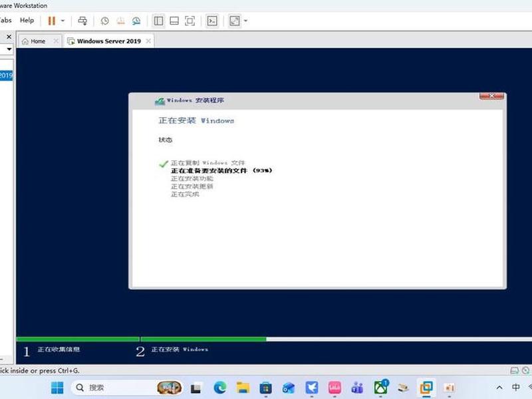Screen dimensions: 532x399
Task: Click the green checkmark by copied files
Action: [x=164, y=164]
